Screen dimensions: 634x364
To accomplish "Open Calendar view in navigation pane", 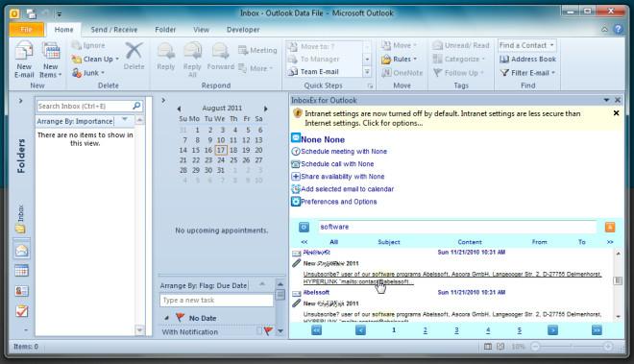I will [21, 271].
